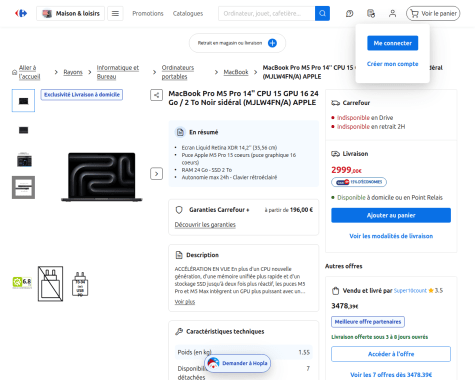Open the shopping list icon
Viewport: 475px width, 380px height.
(371, 13)
